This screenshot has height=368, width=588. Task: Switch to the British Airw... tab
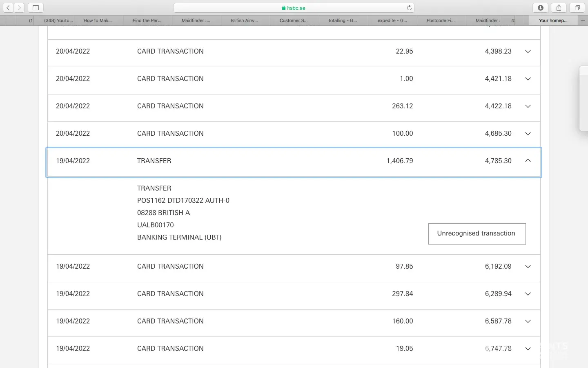[x=244, y=20]
